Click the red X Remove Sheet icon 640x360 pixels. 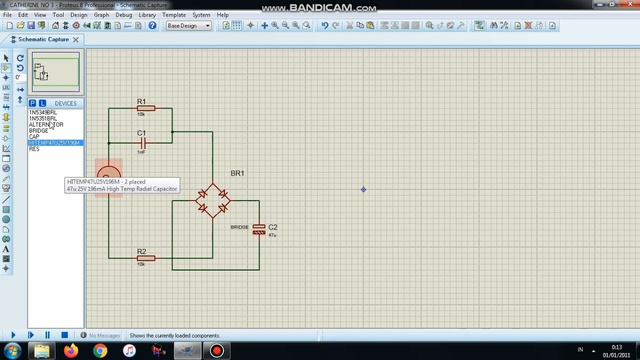(x=528, y=25)
